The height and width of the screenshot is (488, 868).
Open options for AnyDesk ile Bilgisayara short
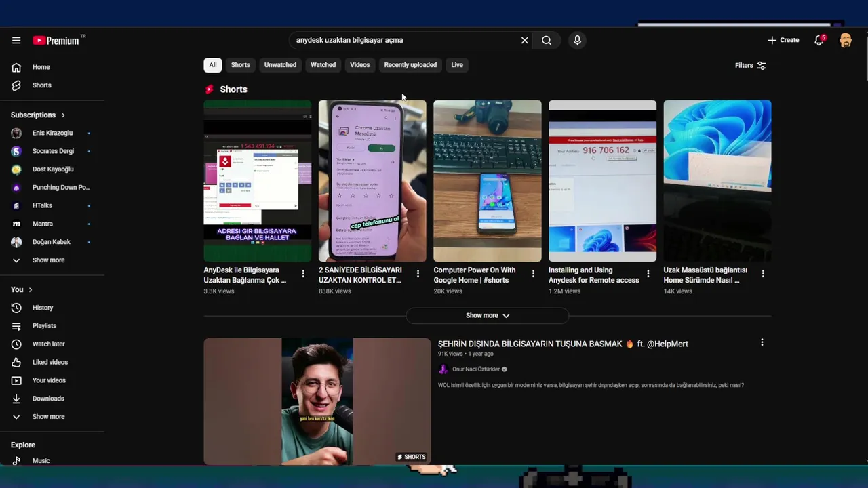point(303,274)
